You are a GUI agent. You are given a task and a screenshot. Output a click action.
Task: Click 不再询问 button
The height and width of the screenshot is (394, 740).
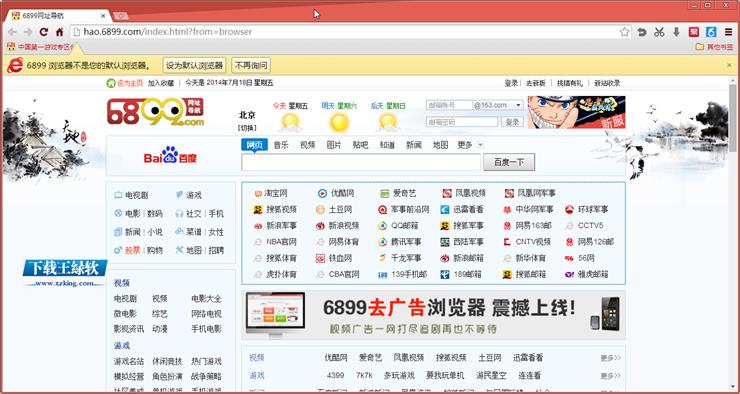(x=251, y=65)
